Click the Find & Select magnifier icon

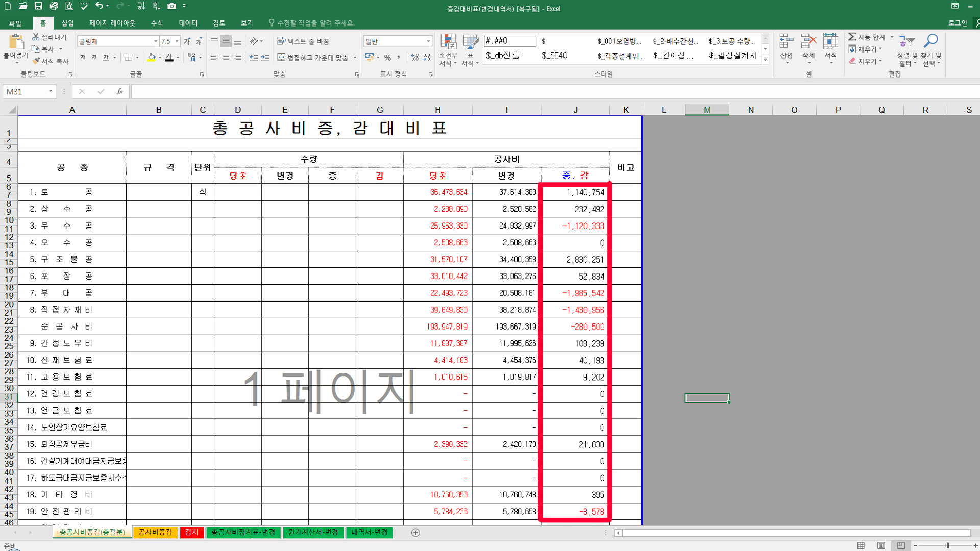(x=931, y=41)
